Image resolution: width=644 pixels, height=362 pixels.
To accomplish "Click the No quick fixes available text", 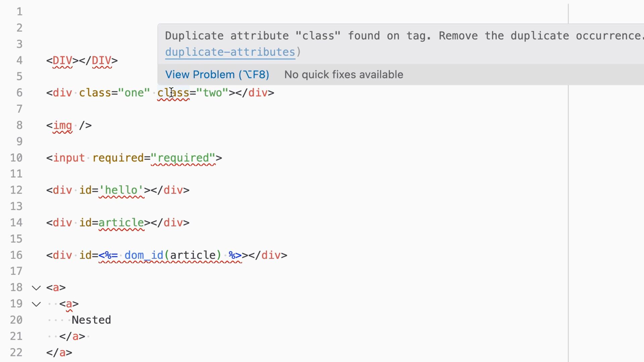I will pos(343,74).
